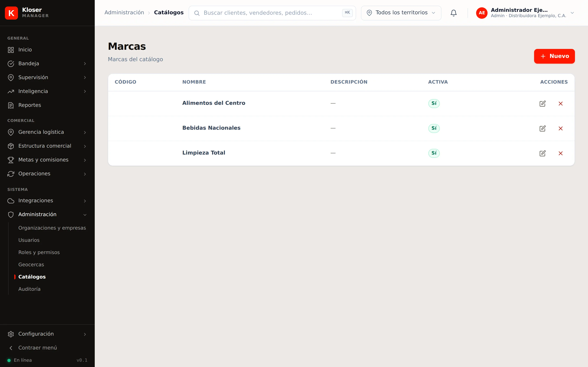
Task: Click the Sí badge for Bebidas Nacionales
Action: pos(434,128)
